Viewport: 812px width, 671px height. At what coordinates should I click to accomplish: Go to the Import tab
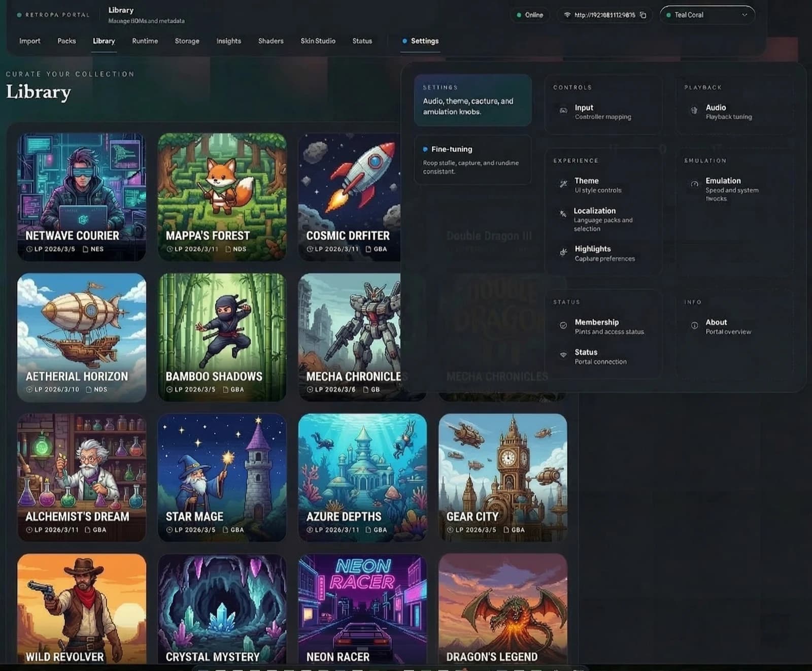tap(29, 41)
